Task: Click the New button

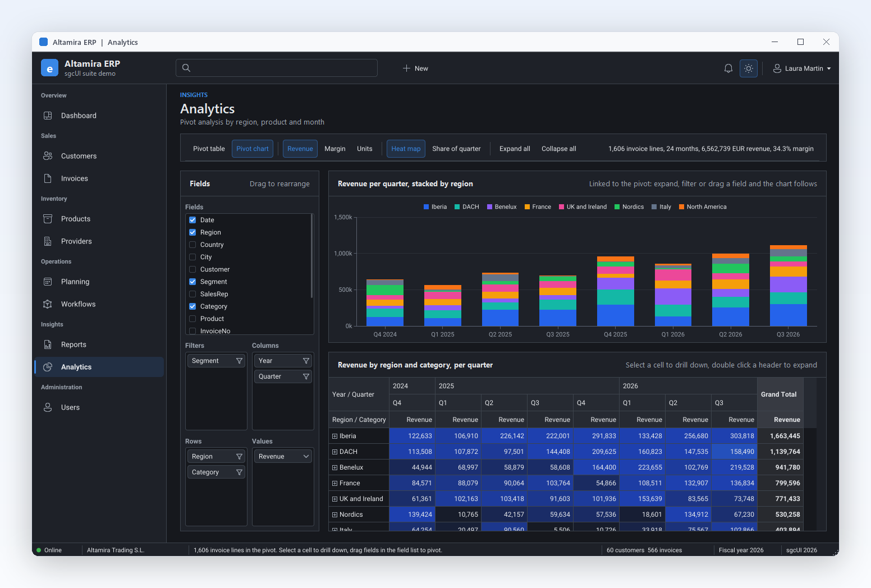Action: (x=415, y=68)
